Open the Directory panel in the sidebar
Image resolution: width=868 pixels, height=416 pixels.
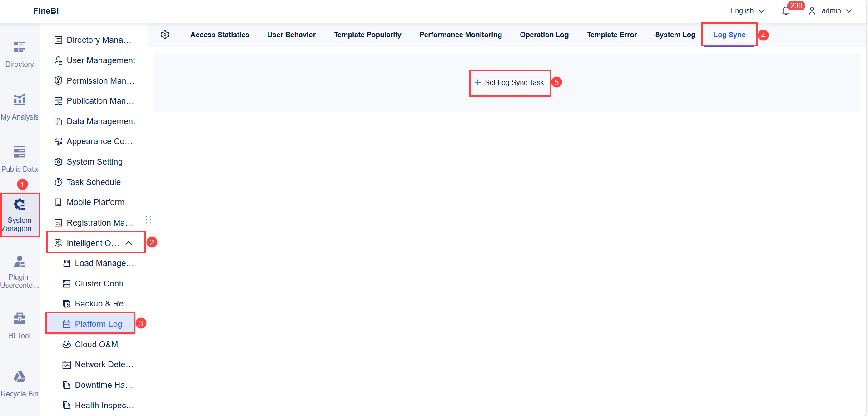[x=19, y=52]
